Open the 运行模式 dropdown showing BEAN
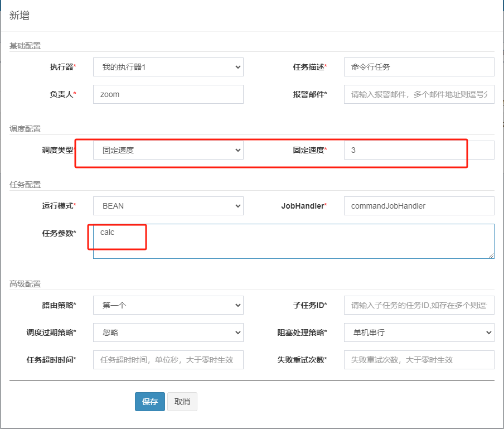Viewport: 504px width, 429px height. 167,205
